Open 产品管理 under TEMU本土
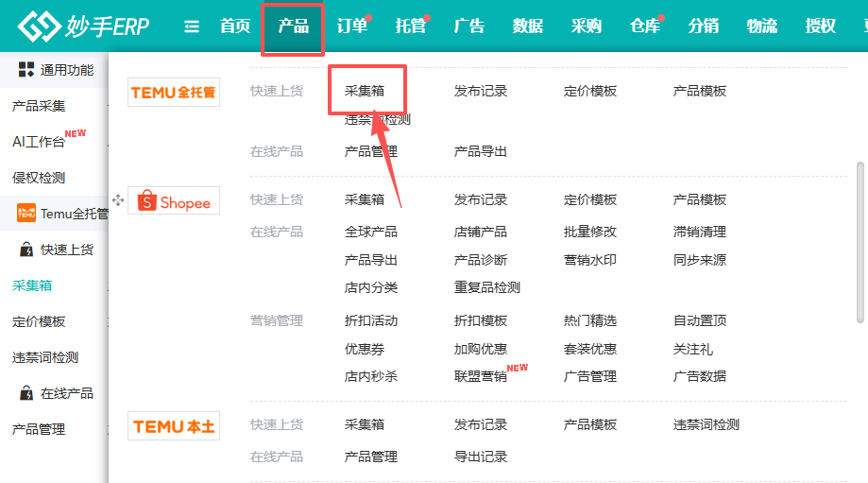The width and height of the screenshot is (868, 483). pos(371,457)
